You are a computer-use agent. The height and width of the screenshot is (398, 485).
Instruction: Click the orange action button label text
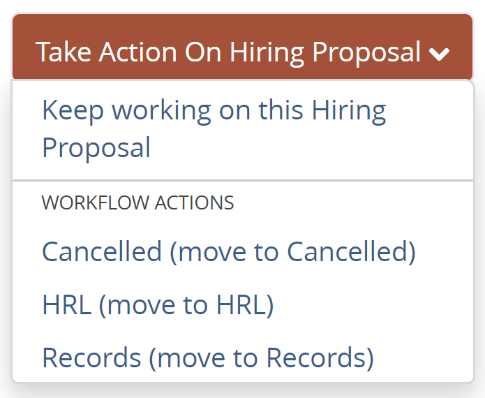pyautogui.click(x=228, y=53)
